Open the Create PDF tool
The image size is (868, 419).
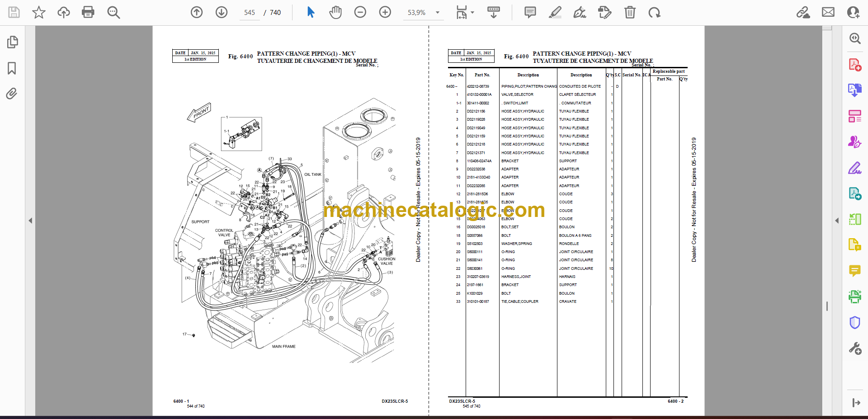[854, 65]
